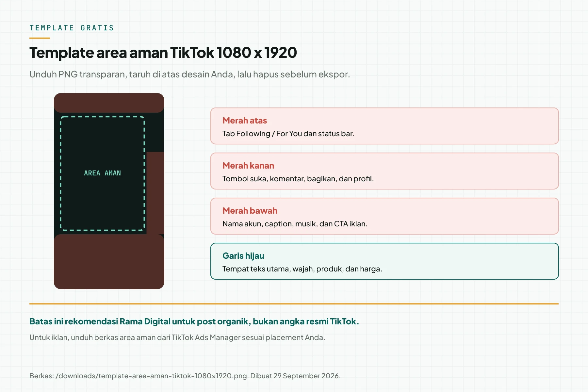The height and width of the screenshot is (392, 588).
Task: Click the line about TikTok Ads Manager placement
Action: (177, 337)
